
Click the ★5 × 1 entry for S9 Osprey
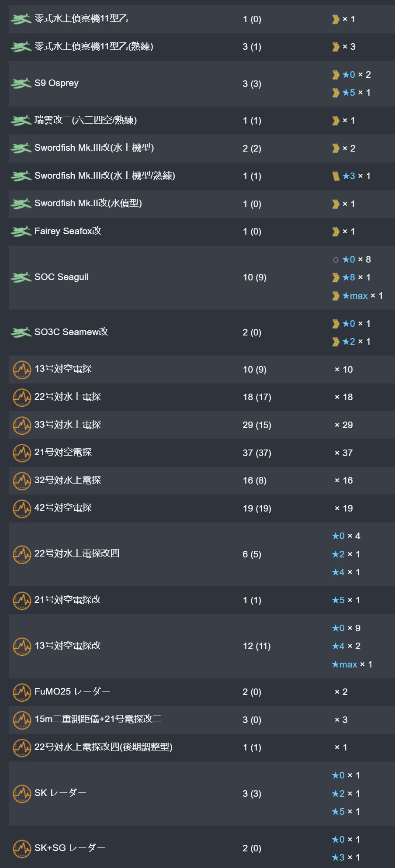356,93
